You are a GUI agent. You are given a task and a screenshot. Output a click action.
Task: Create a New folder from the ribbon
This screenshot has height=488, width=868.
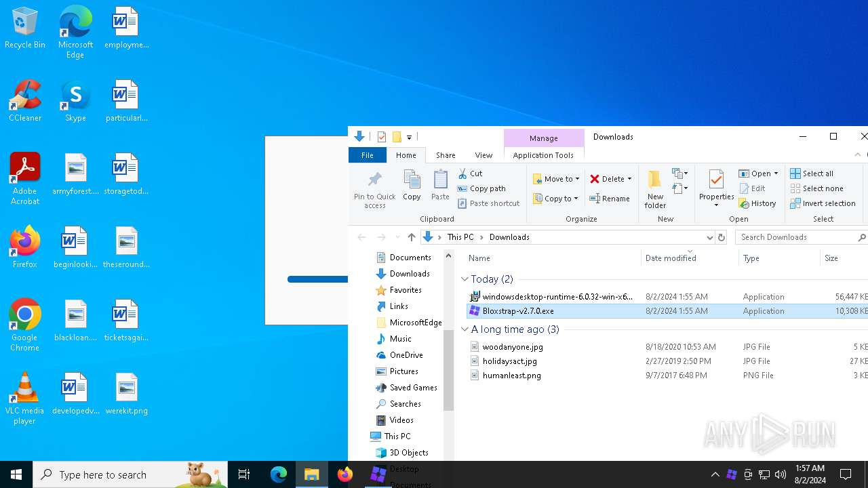point(655,189)
